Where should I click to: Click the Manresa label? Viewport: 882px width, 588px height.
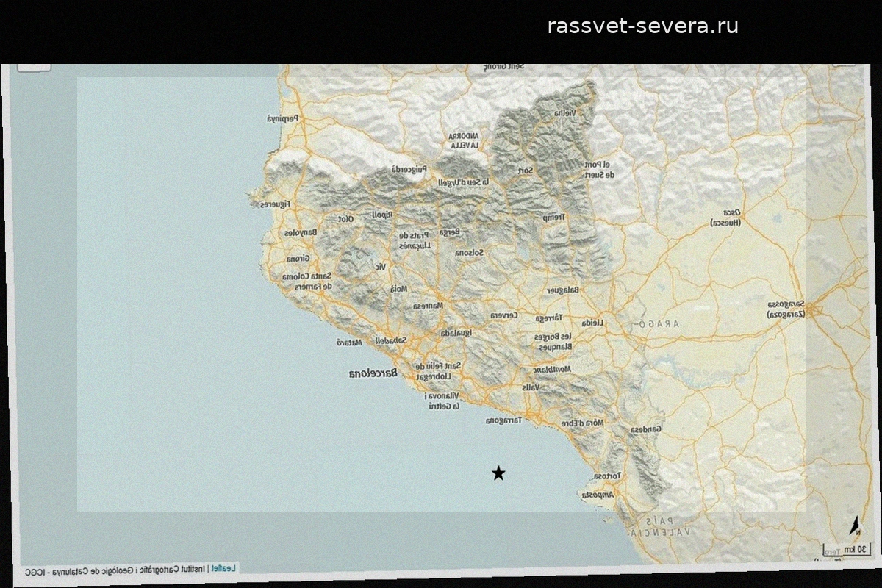pos(428,305)
